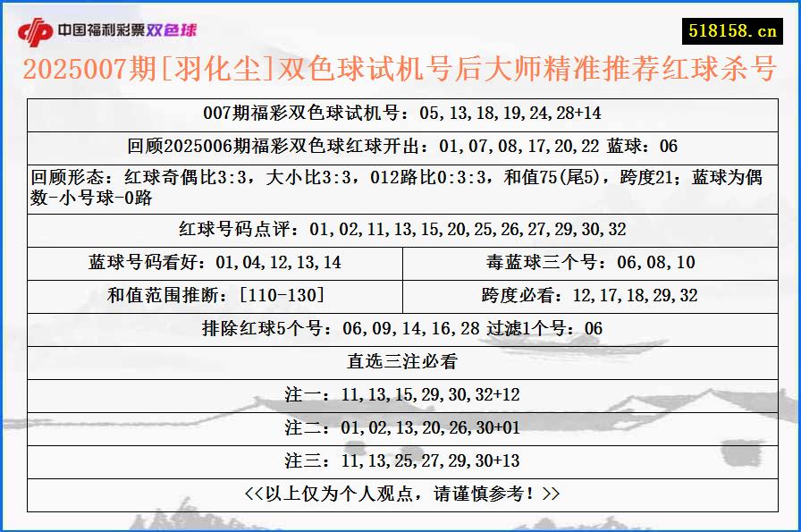Image resolution: width=801 pixels, height=532 pixels.
Task: Expand the 直选三注必看 section
Action: [x=400, y=361]
